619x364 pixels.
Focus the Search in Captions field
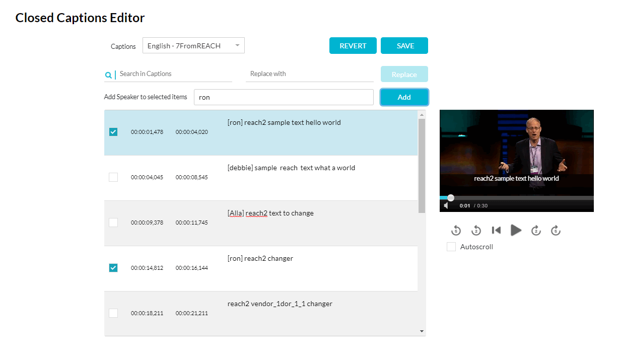[x=175, y=74]
